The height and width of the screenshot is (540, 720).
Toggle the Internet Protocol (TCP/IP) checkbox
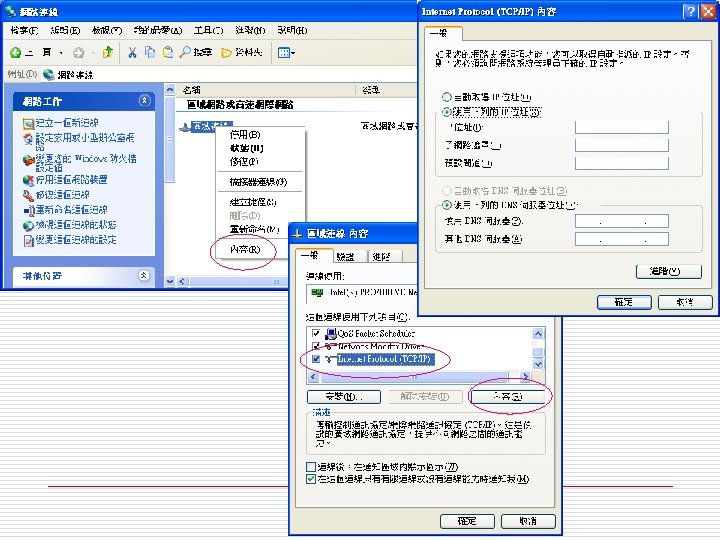pos(316,359)
